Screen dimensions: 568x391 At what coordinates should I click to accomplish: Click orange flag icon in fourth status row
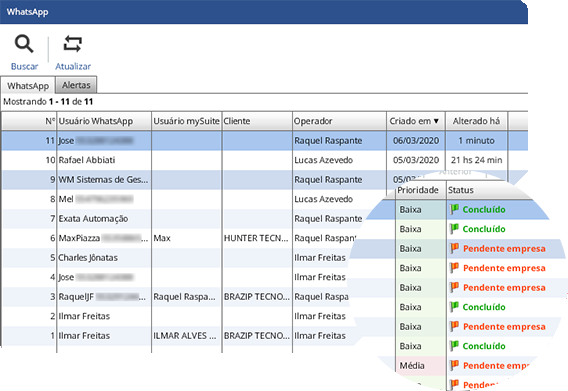pos(454,268)
